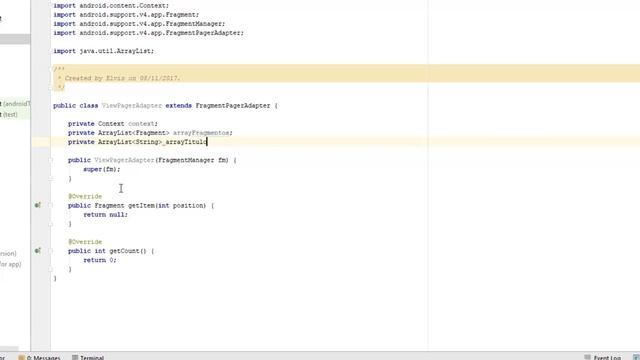Click the FragmentPagerAdapter superclass after extends
This screenshot has height=360, width=640.
(233, 106)
